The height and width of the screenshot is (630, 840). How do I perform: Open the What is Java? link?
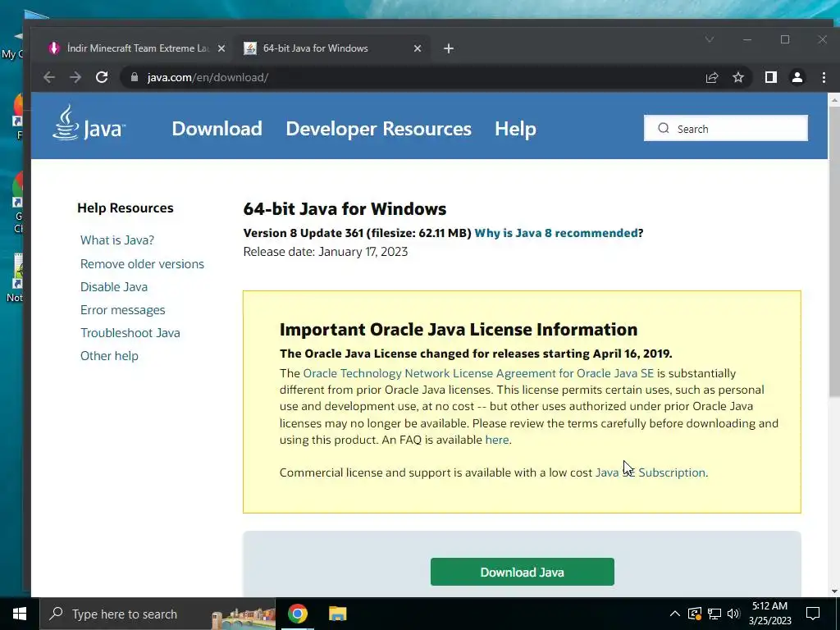[117, 240]
